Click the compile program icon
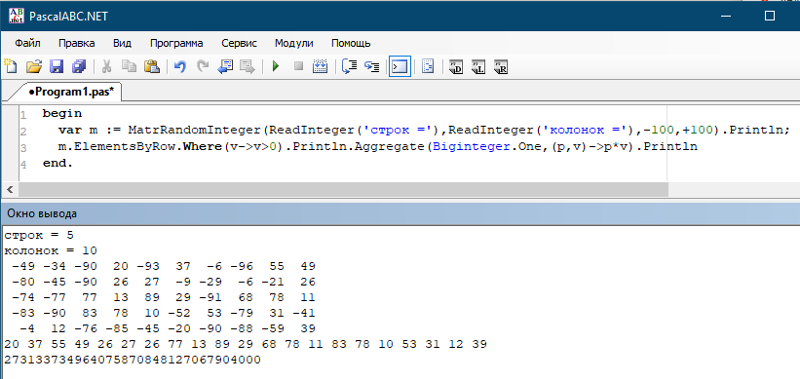This screenshot has width=800, height=379. click(320, 66)
